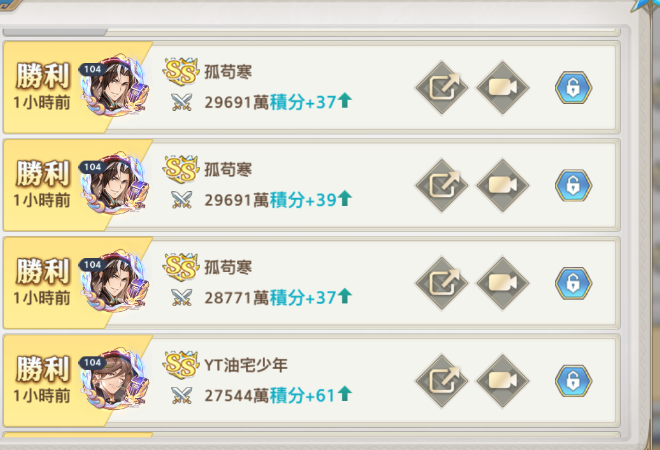Image resolution: width=660 pixels, height=450 pixels.
Task: Share the topmost 孤苟寒 battle record
Action: coord(442,88)
